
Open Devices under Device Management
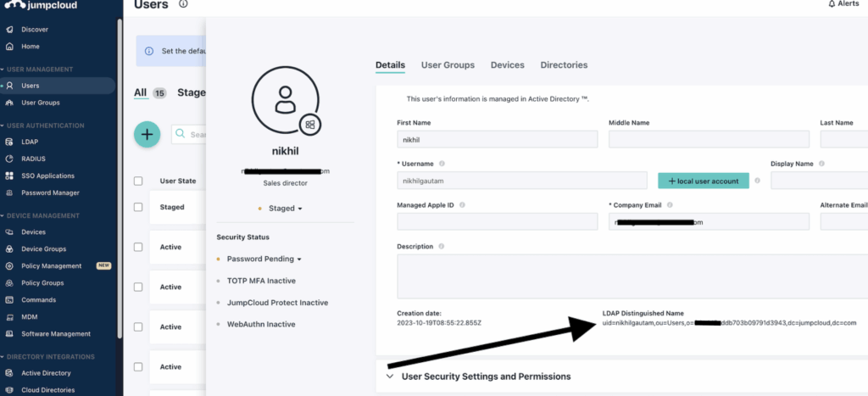[x=33, y=232]
